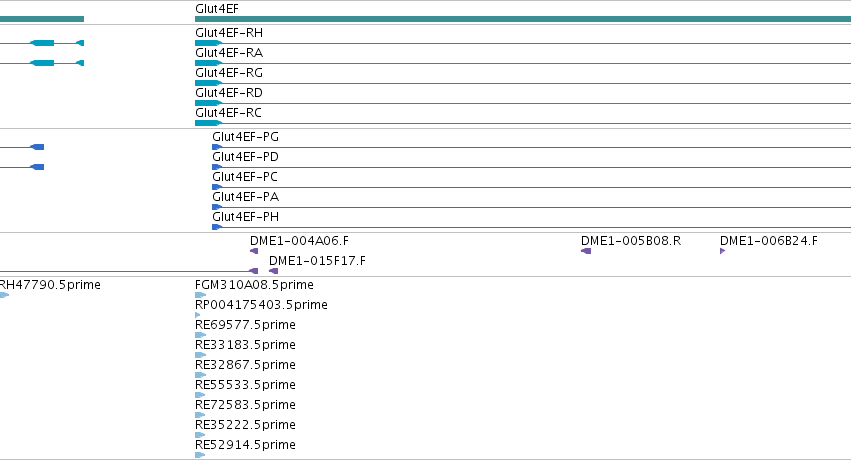
Task: Select protein Glut4EF-PG label
Action: 245,137
